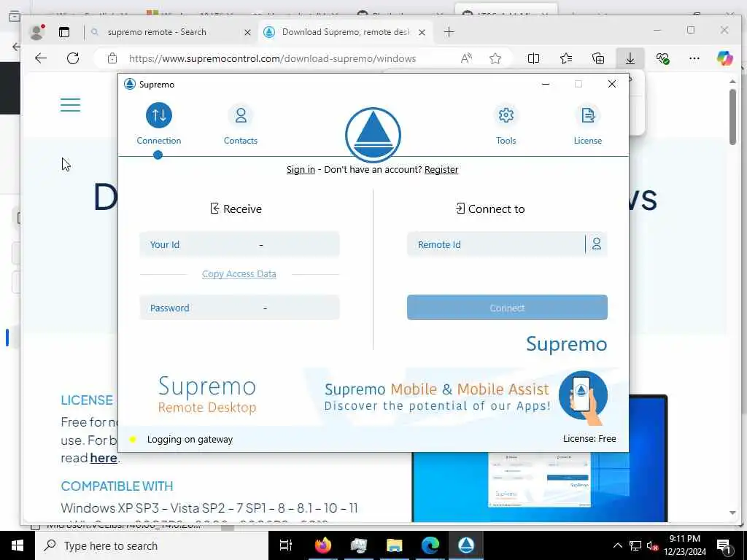
Task: Click the central Supremo sailboat logo
Action: (373, 135)
